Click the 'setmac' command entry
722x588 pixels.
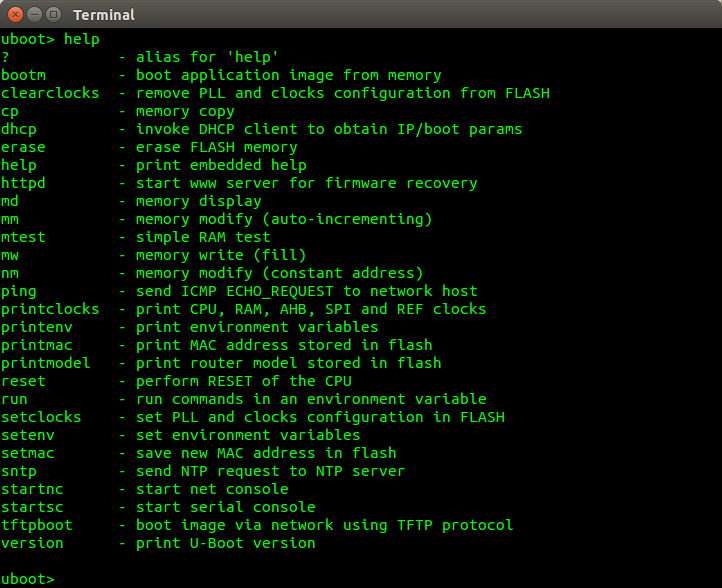point(28,453)
